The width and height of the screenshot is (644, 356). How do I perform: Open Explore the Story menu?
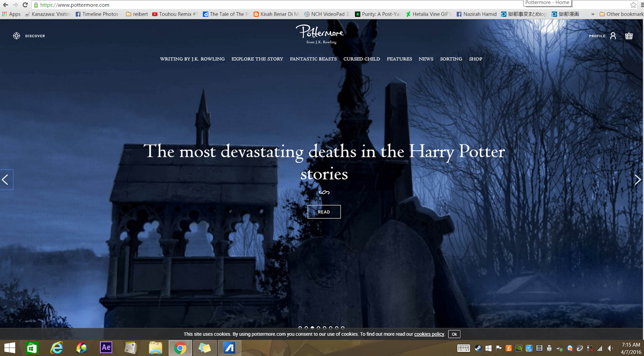(257, 59)
